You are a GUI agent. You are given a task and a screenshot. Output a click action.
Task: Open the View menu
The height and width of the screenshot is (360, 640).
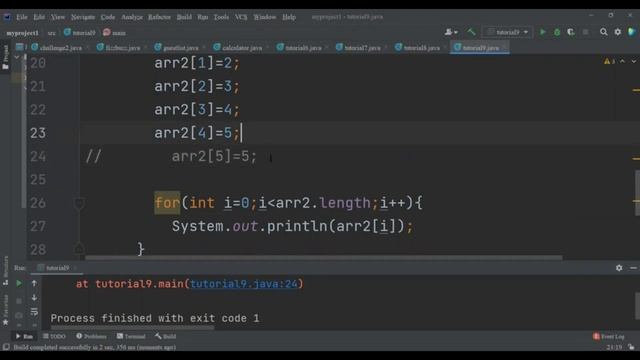[x=58, y=17]
